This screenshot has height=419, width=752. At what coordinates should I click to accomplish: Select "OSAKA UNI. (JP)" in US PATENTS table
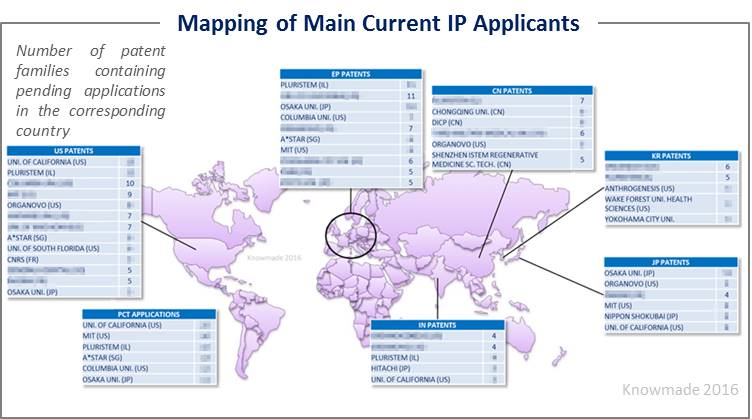pyautogui.click(x=32, y=292)
